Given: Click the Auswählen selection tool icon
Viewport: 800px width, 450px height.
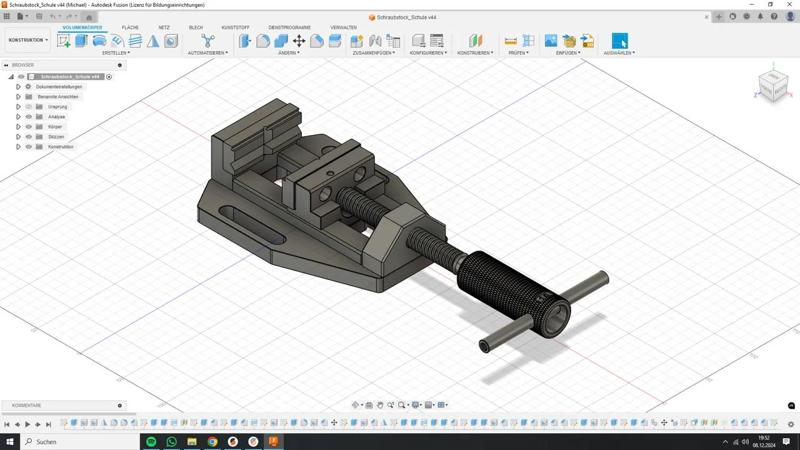Looking at the screenshot, I should point(620,41).
